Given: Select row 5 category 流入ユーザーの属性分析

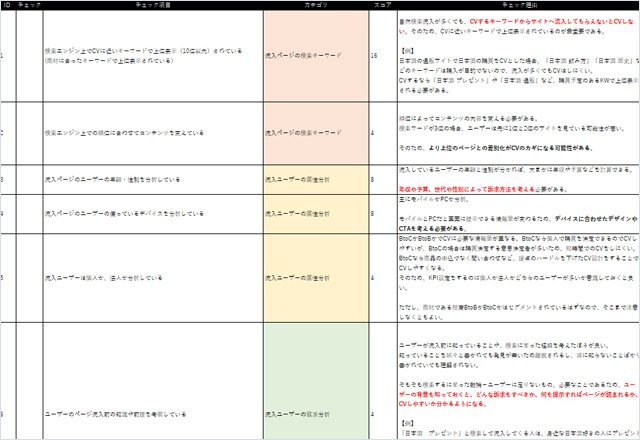Looking at the screenshot, I should click(316, 278).
